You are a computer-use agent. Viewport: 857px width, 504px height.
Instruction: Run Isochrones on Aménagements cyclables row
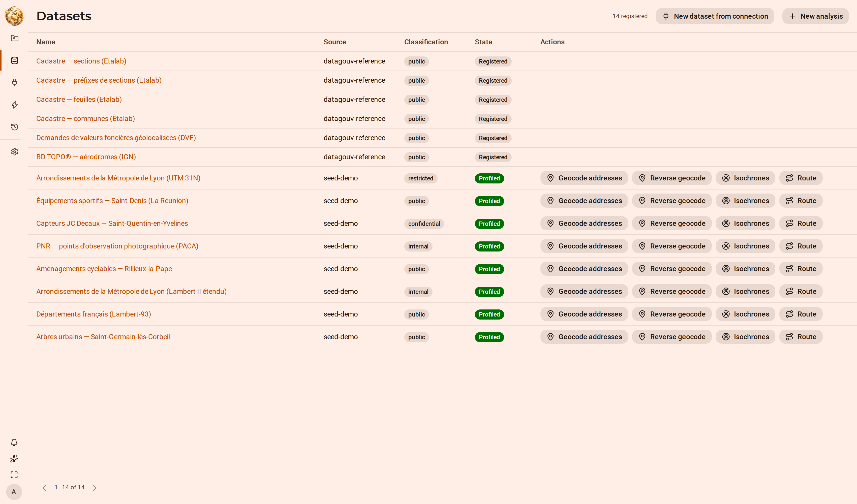coord(745,269)
